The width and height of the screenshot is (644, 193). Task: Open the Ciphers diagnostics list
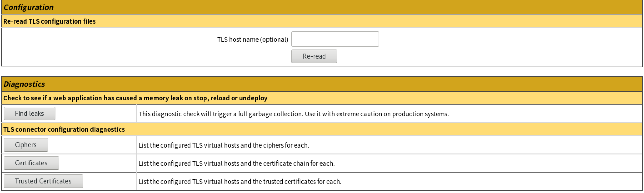click(x=26, y=145)
